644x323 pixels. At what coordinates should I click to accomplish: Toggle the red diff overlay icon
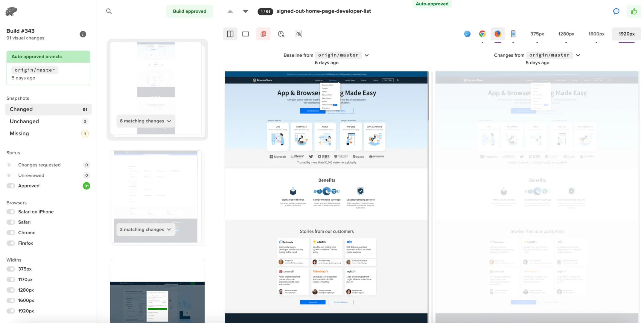[263, 34]
